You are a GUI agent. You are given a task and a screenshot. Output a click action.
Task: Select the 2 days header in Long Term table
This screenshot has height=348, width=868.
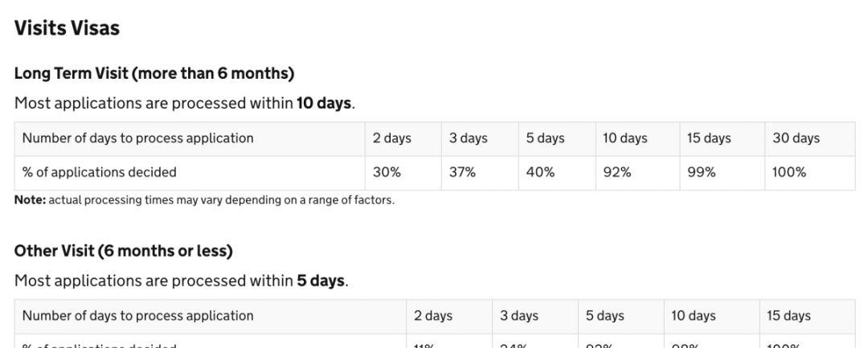tap(391, 138)
